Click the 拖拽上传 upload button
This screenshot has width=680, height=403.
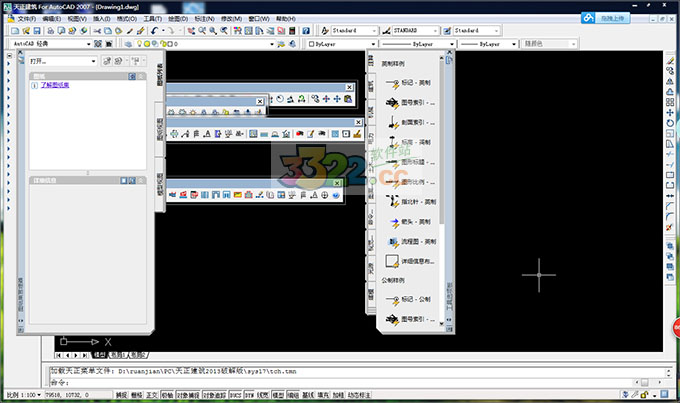(614, 19)
